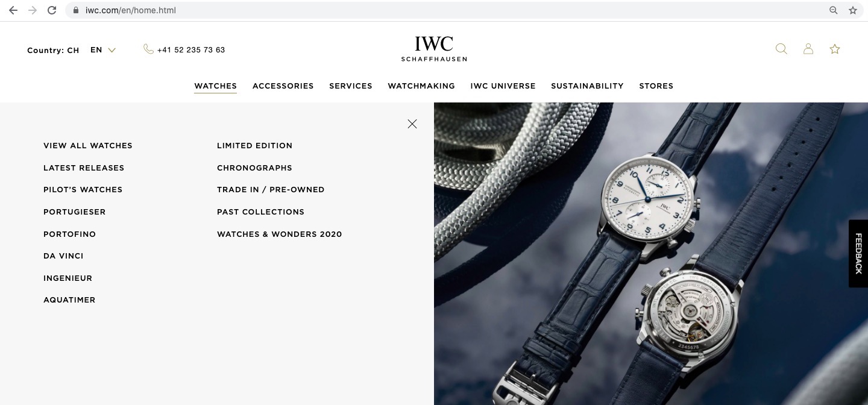The width and height of the screenshot is (868, 405).
Task: Open the Portugieser collection link
Action: tap(75, 212)
